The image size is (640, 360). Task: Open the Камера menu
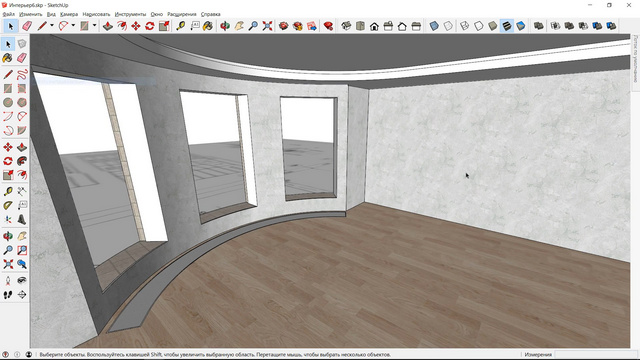pyautogui.click(x=69, y=14)
